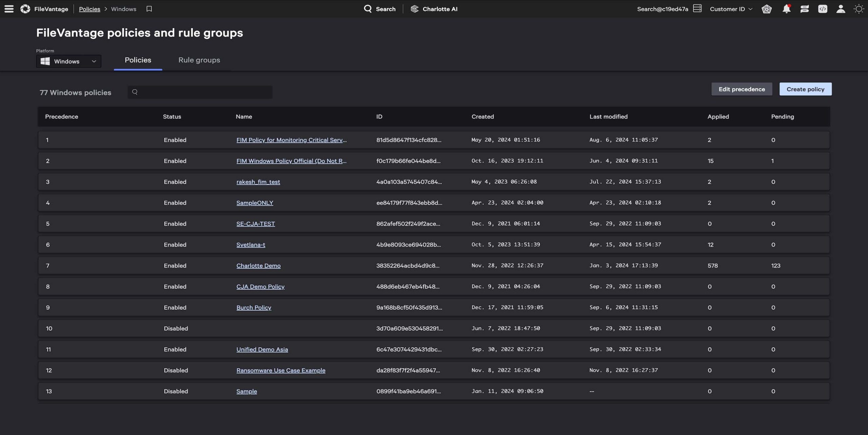Click the Falcon badge pentagon icon

point(767,9)
